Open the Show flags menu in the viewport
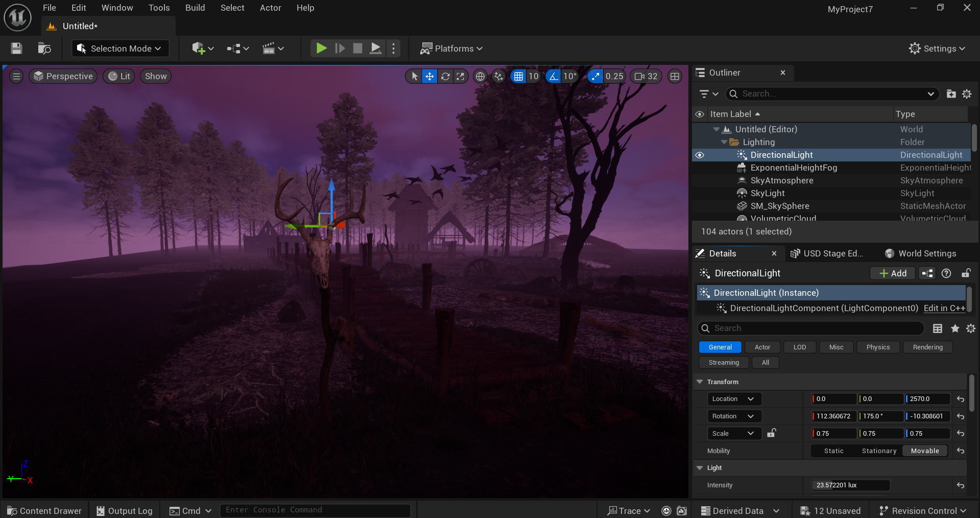 pos(156,76)
